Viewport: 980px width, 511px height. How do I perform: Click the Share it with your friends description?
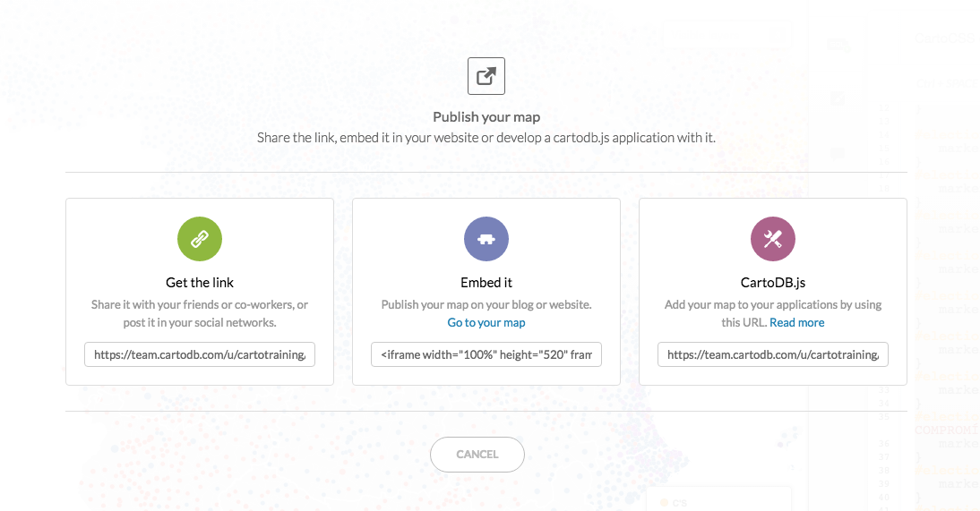(200, 313)
